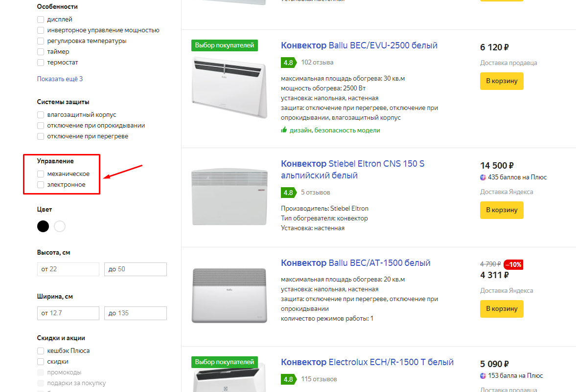
Task: Focus the width 'от 12.7' field
Action: [68, 313]
